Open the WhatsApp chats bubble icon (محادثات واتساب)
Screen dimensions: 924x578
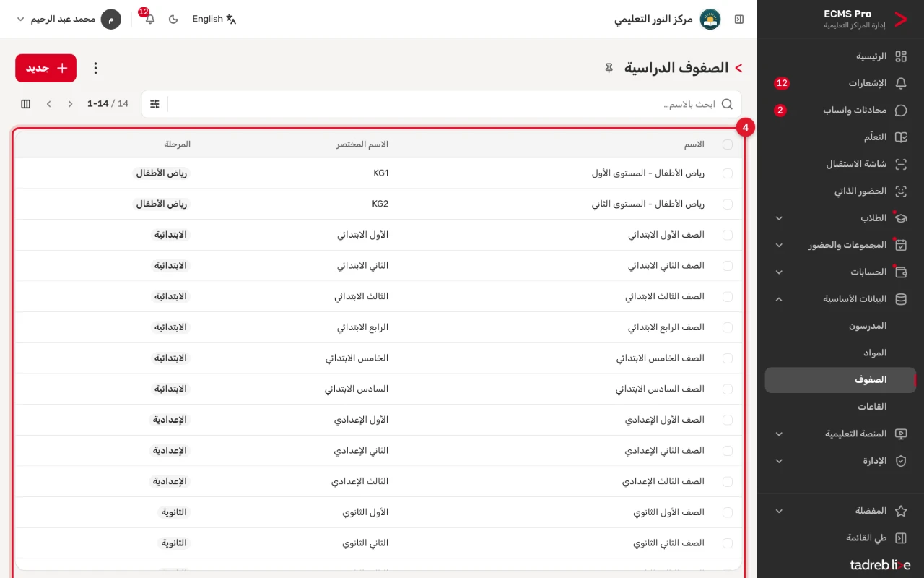(901, 111)
